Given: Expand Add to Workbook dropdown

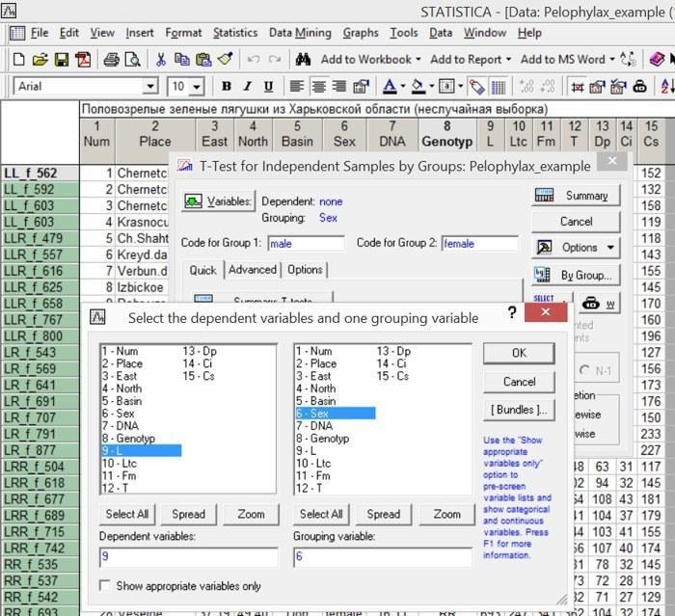Looking at the screenshot, I should pos(418,60).
